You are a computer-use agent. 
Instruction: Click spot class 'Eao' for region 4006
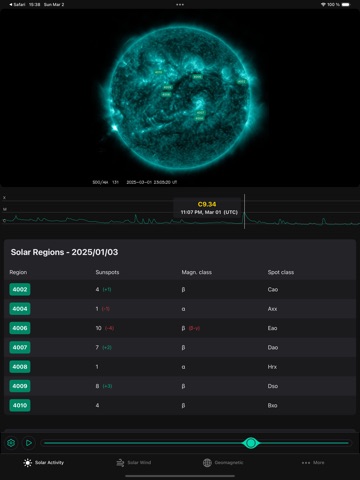[x=272, y=328]
